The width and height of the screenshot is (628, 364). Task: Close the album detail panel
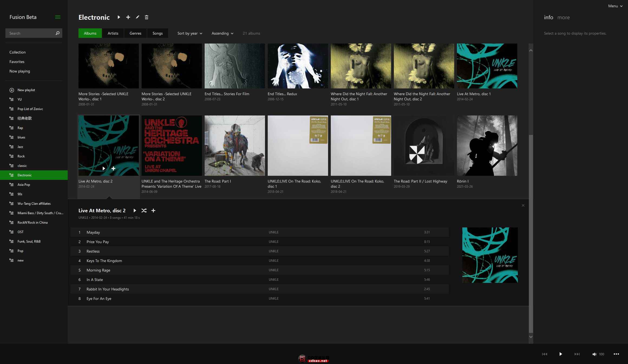point(523,206)
